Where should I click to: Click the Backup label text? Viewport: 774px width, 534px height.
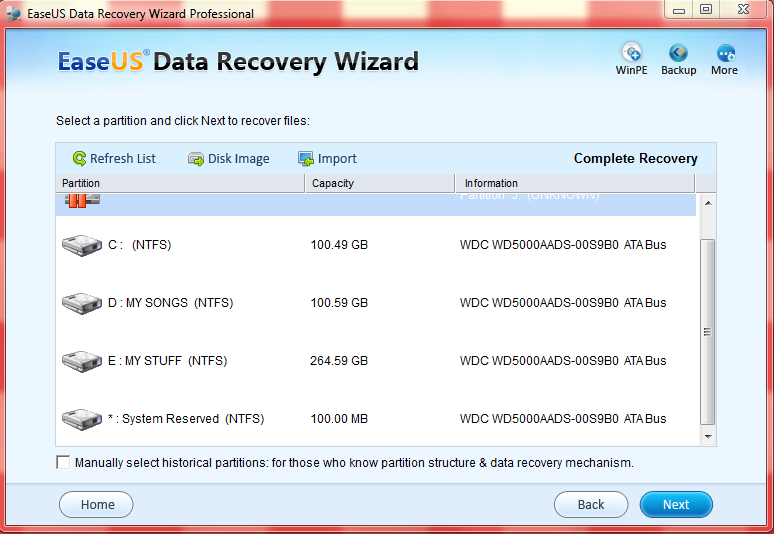(679, 70)
